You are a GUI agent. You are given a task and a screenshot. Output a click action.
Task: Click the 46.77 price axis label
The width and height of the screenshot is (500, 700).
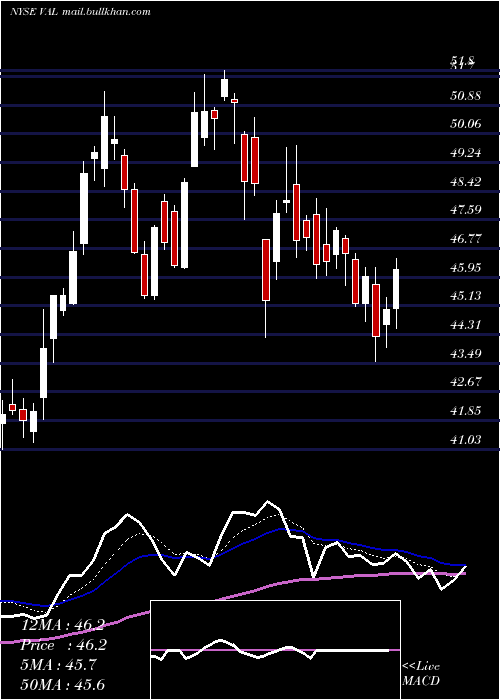point(466,239)
